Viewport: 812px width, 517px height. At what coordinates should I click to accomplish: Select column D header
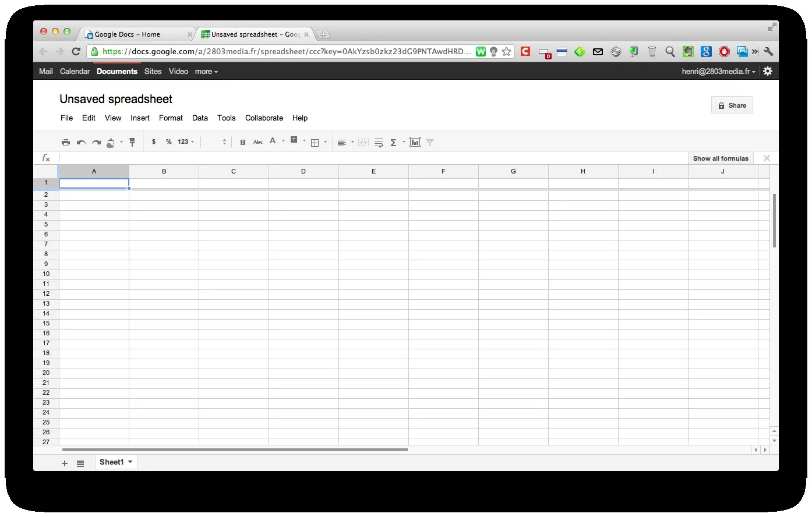pos(303,172)
